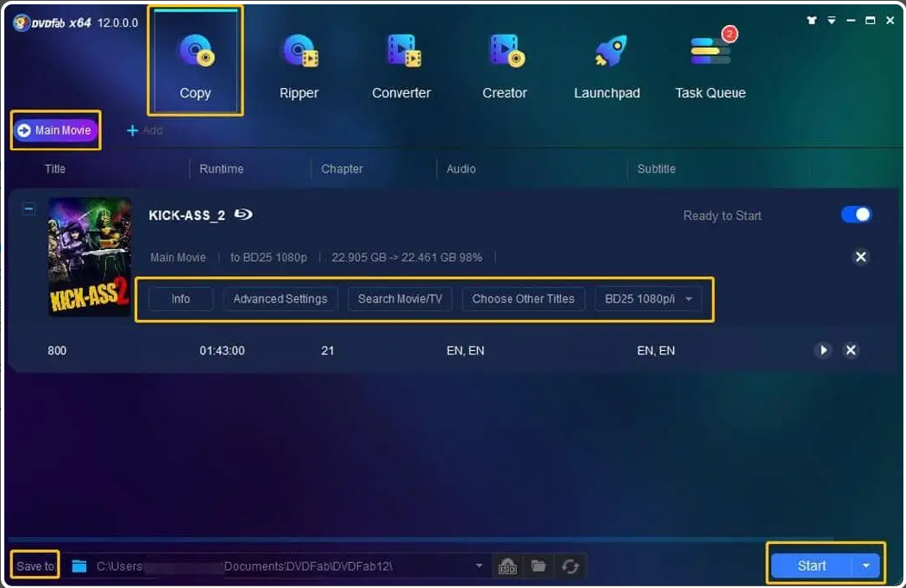The height and width of the screenshot is (588, 906).
Task: Click the Subtitle column header
Action: [657, 169]
